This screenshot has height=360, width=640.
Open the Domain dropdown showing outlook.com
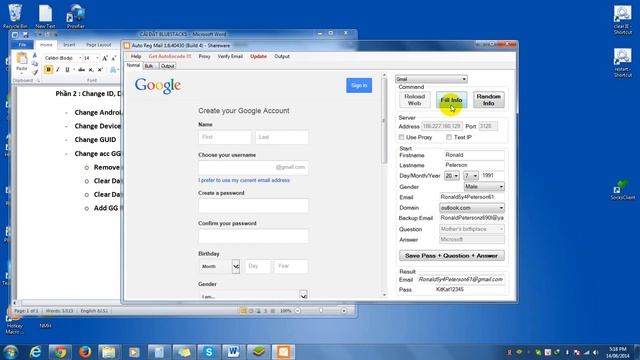click(x=472, y=208)
